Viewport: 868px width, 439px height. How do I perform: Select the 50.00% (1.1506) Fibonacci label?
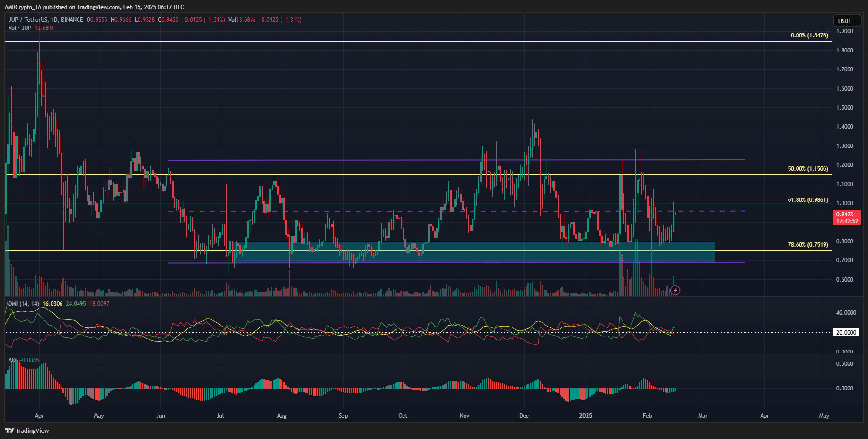click(807, 169)
